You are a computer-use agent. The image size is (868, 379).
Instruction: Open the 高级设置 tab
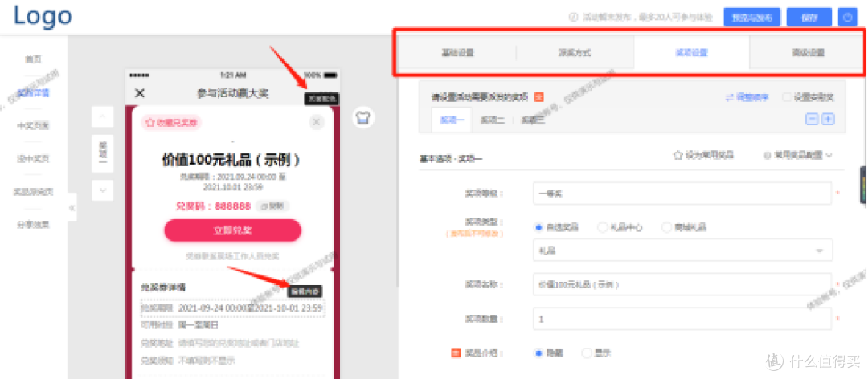click(x=808, y=53)
